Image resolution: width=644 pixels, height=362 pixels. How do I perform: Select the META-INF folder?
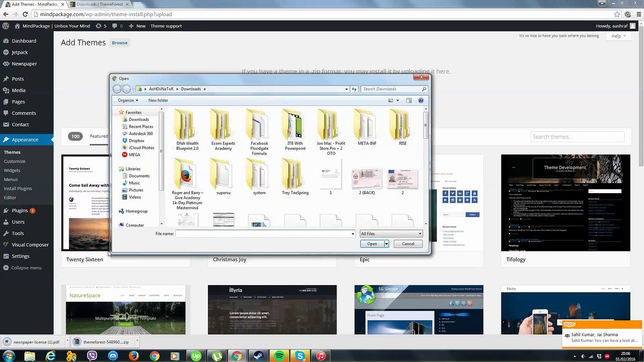367,128
